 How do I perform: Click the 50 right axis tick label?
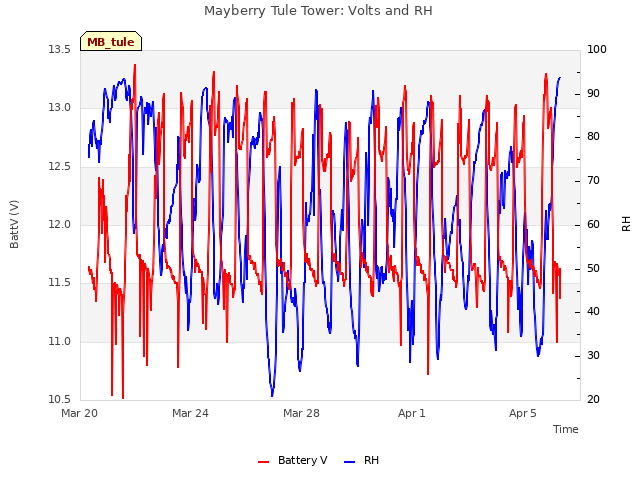click(x=593, y=269)
